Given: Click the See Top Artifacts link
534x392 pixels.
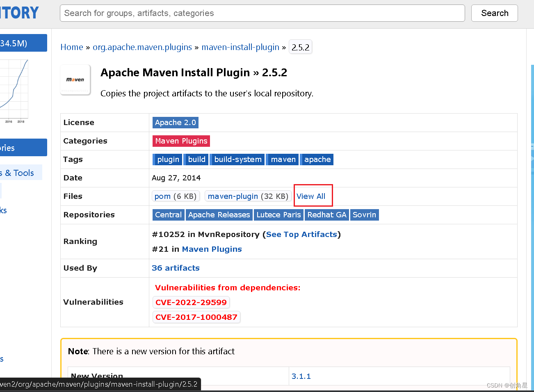Looking at the screenshot, I should point(301,234).
